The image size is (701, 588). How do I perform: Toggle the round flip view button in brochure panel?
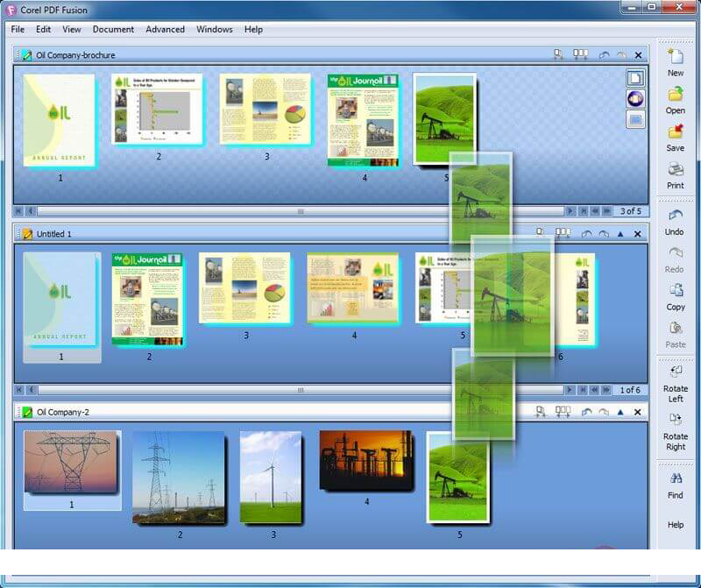point(635,99)
